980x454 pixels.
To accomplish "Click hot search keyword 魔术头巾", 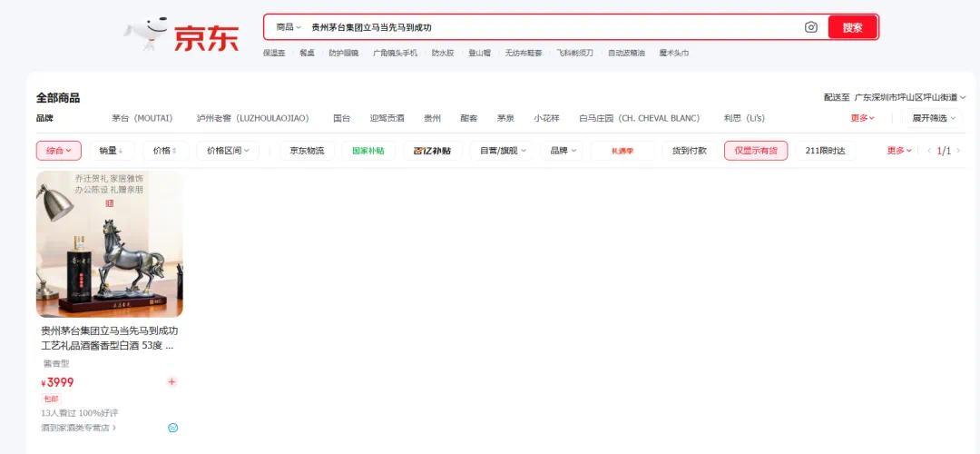I will click(673, 54).
